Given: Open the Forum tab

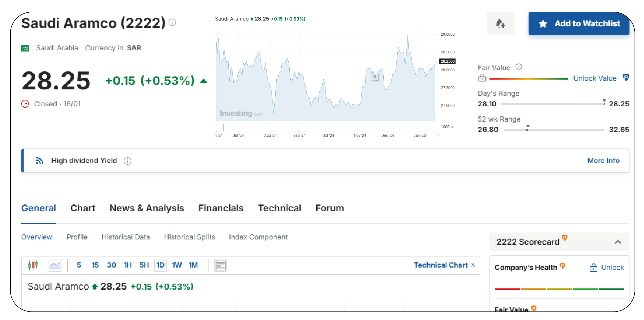Looking at the screenshot, I should point(330,208).
